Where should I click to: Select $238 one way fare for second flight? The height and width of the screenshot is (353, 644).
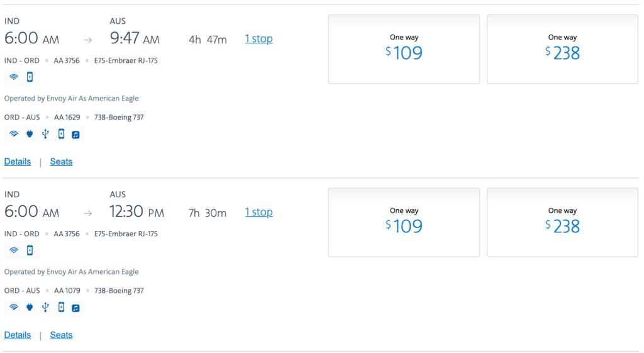pos(562,222)
